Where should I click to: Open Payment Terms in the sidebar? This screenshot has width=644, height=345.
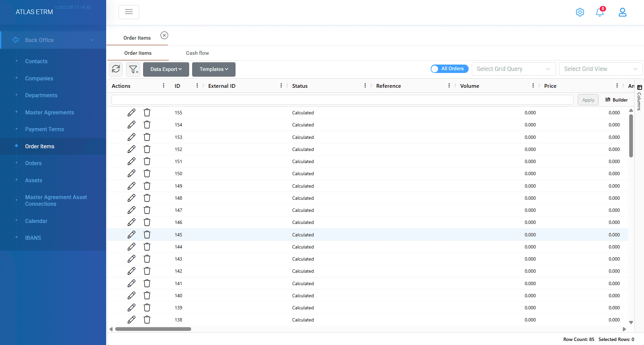point(45,129)
